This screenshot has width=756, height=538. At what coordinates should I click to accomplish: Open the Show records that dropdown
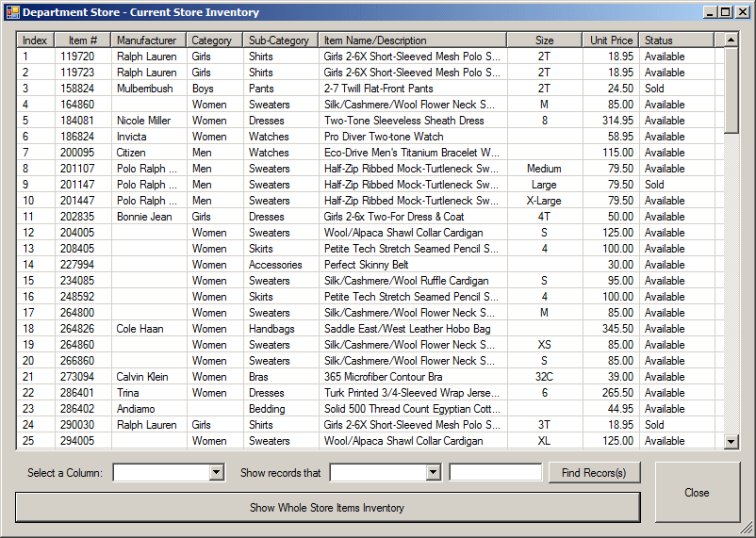click(x=434, y=472)
